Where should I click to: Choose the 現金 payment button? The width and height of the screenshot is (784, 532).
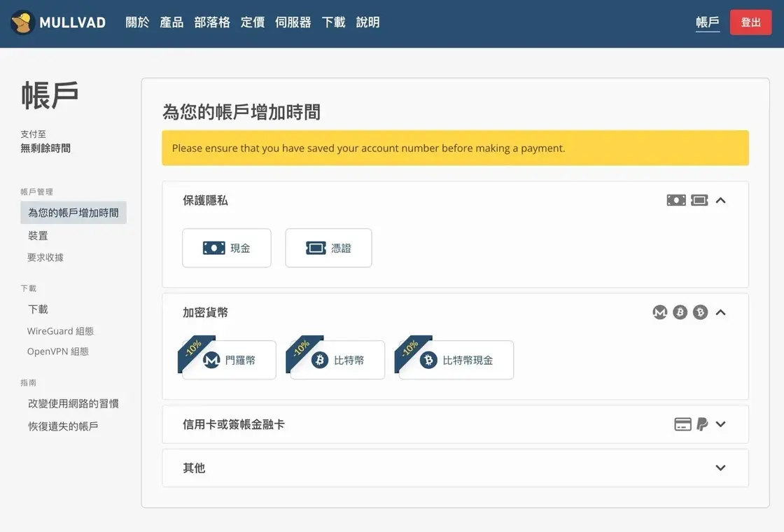(227, 248)
